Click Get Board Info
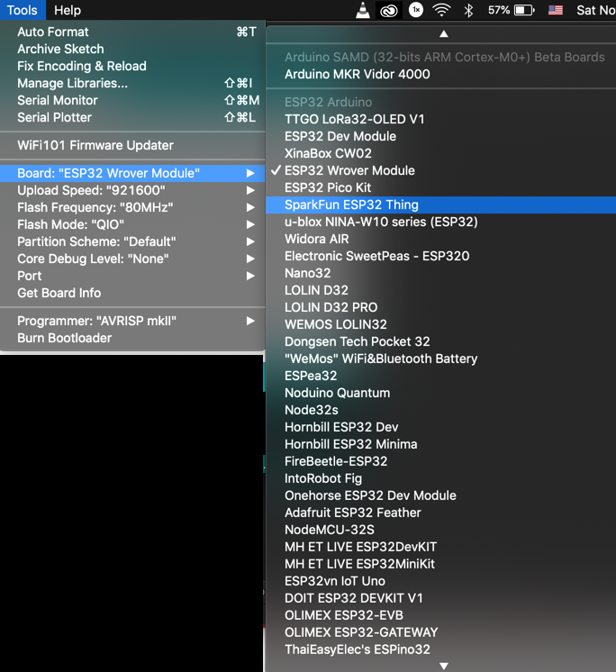Screen dimensions: 616x672 coord(132,293)
